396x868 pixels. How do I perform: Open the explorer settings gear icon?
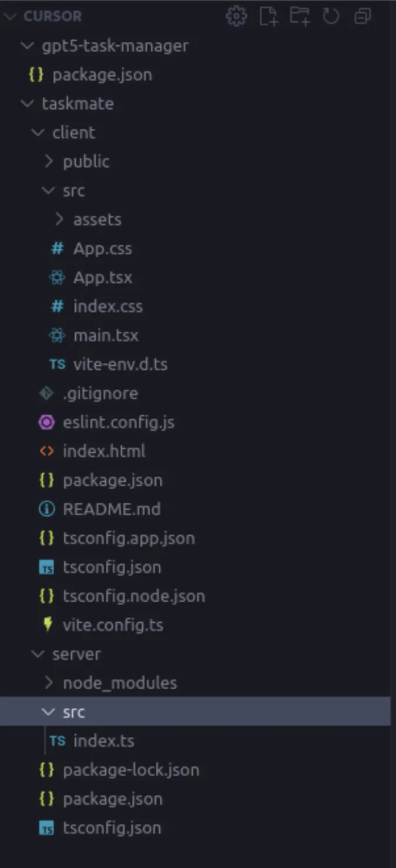point(236,16)
